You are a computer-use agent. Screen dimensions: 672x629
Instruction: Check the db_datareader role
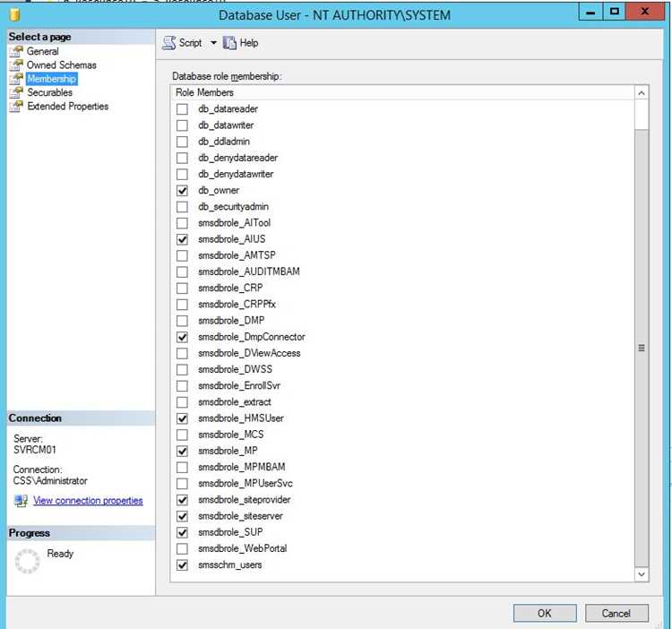coord(182,108)
